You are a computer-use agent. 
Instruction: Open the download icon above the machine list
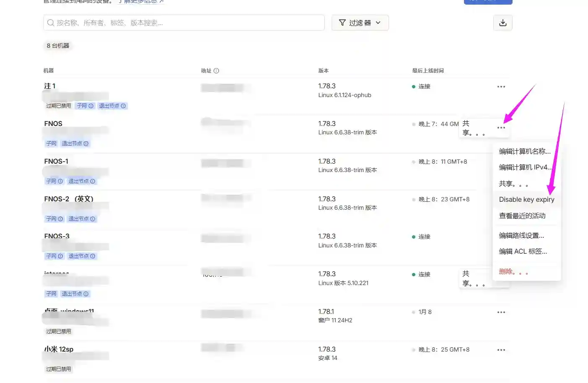point(502,23)
